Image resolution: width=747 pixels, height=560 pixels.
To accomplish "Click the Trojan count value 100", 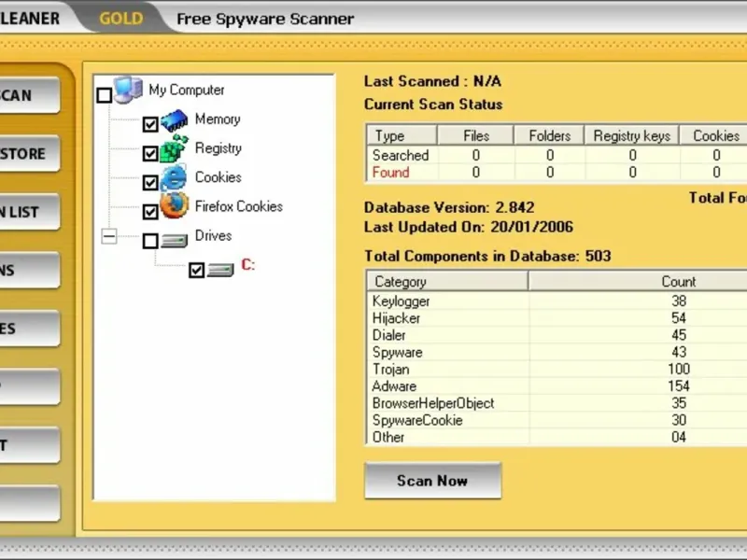I will click(679, 369).
